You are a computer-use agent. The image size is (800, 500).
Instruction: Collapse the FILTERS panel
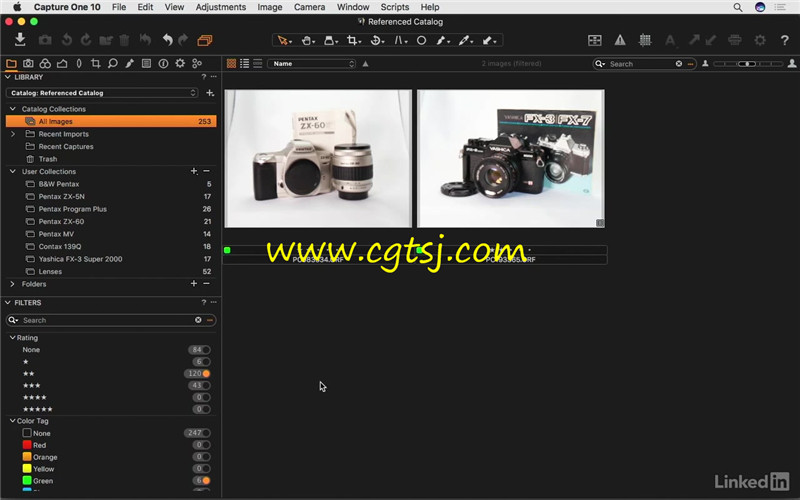click(x=8, y=303)
